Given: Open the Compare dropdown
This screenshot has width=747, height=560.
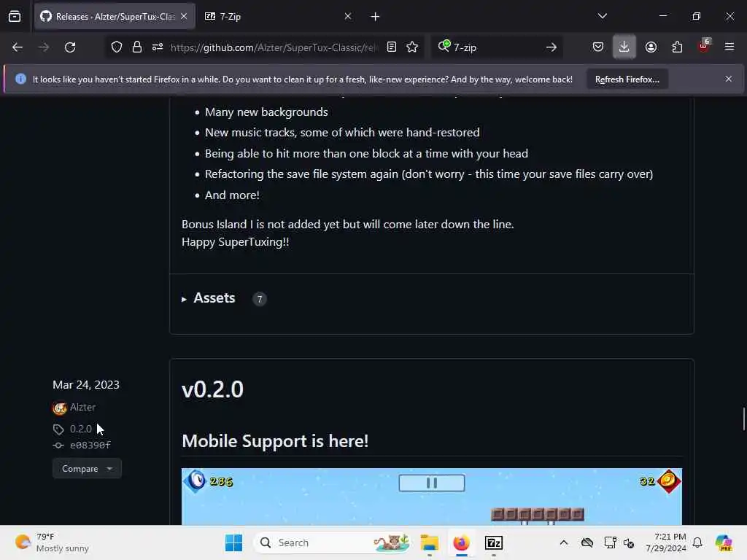Looking at the screenshot, I should coord(87,469).
